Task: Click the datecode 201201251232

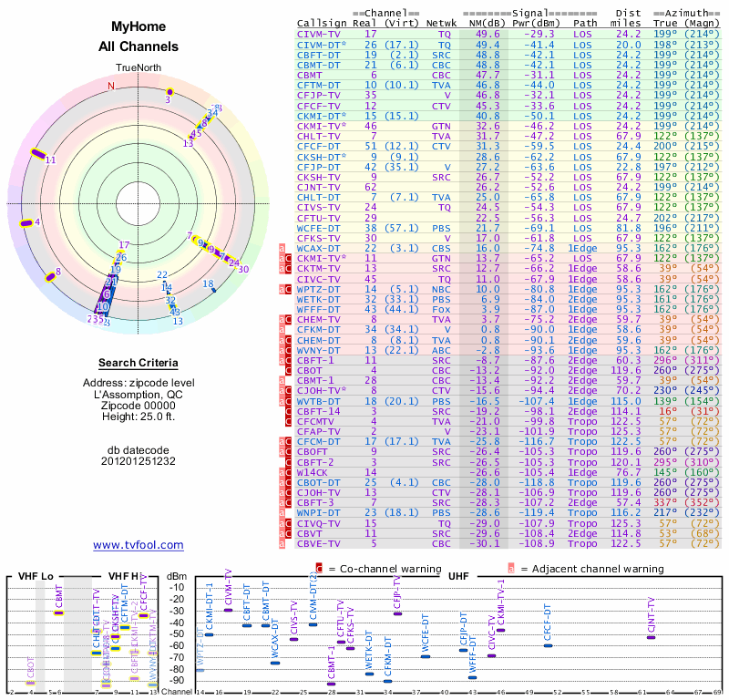Action: point(139,461)
